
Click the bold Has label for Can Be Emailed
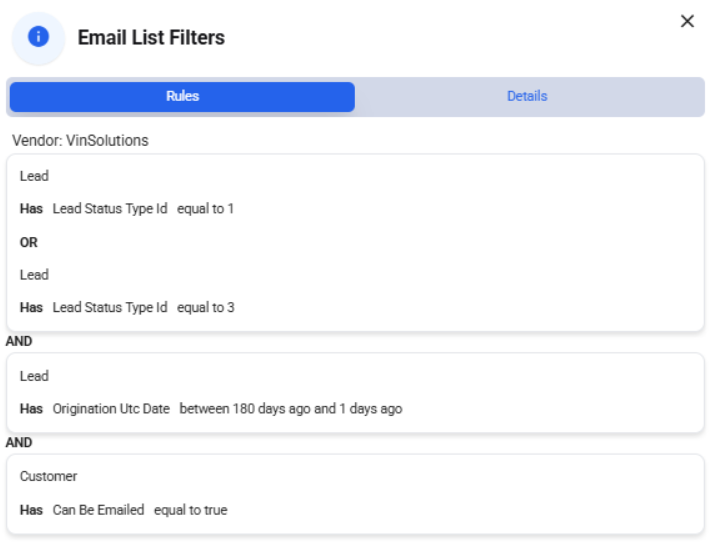click(x=31, y=510)
